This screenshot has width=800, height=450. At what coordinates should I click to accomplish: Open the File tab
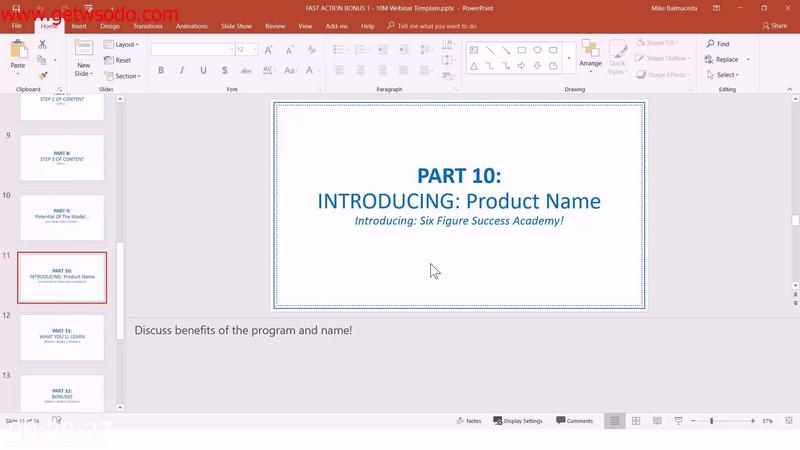click(17, 26)
